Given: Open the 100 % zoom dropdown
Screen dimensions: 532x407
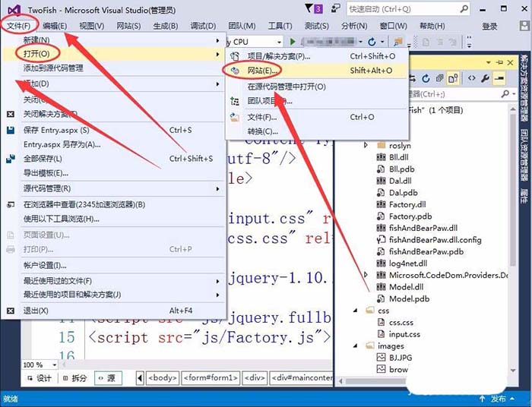Looking at the screenshot, I should pyautogui.click(x=54, y=365).
